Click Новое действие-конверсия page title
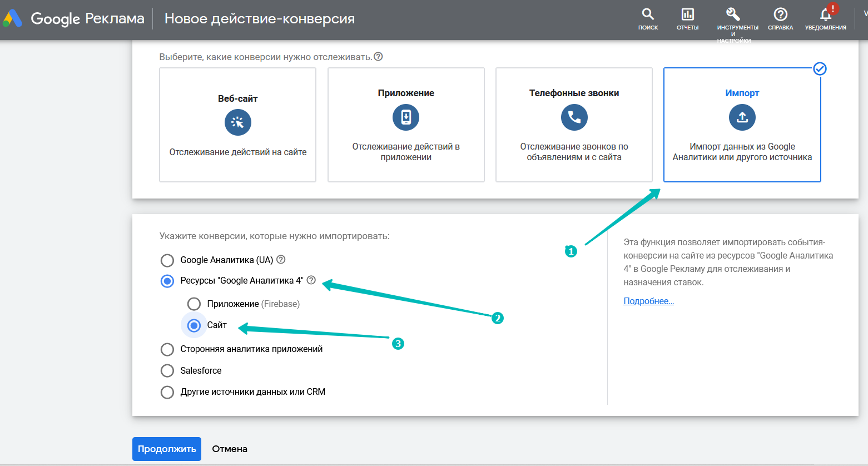The width and height of the screenshot is (868, 466). point(260,19)
